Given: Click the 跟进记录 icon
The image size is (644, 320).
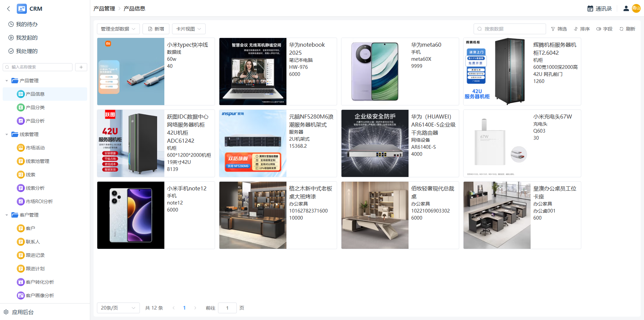Looking at the screenshot, I should pos(21,255).
